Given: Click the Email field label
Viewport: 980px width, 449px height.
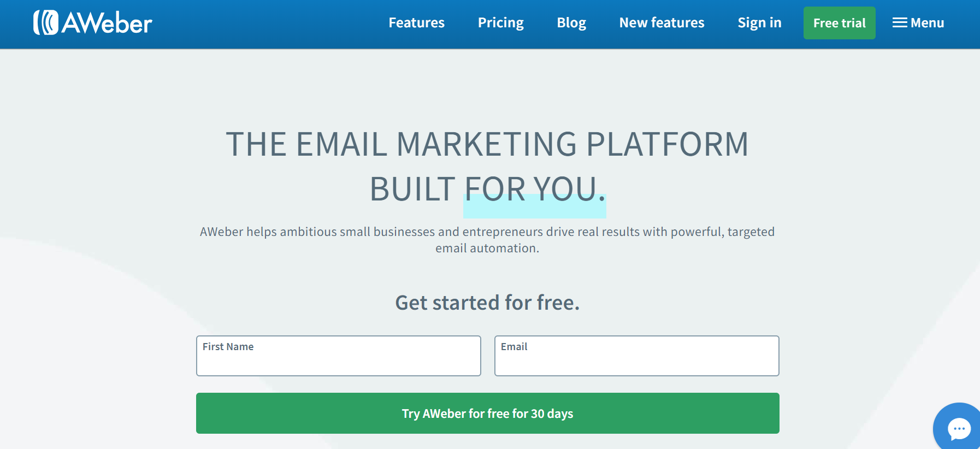Looking at the screenshot, I should coord(514,347).
